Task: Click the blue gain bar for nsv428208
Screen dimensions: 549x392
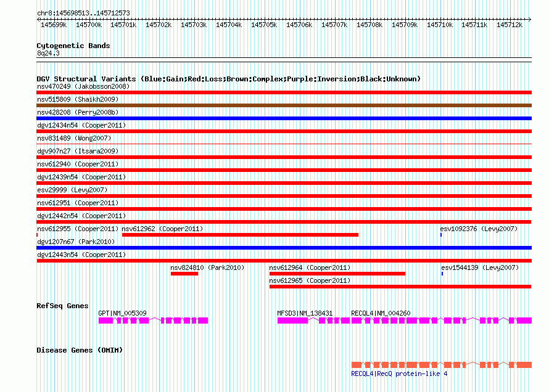Action: tap(284, 118)
